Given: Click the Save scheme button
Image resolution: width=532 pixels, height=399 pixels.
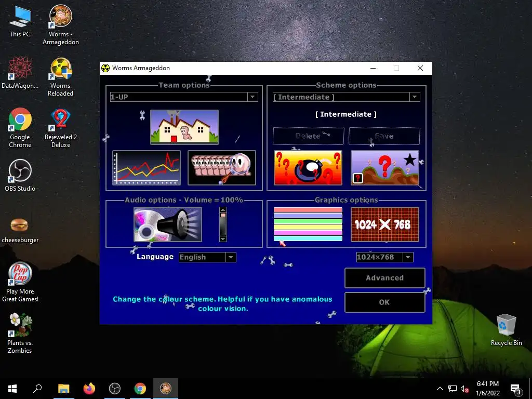Looking at the screenshot, I should coord(384,136).
